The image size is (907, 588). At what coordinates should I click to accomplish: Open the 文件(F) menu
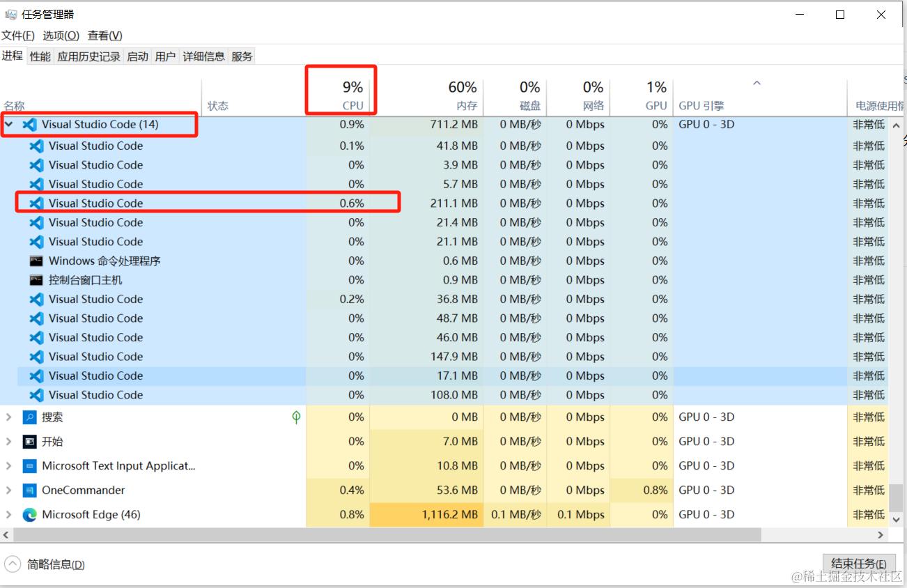[18, 36]
